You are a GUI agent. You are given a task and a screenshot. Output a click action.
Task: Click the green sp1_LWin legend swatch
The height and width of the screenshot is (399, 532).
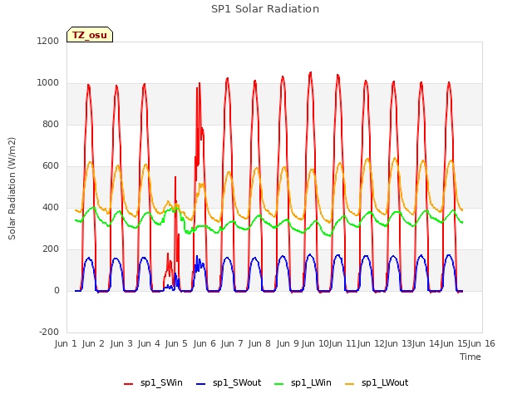[x=278, y=384]
